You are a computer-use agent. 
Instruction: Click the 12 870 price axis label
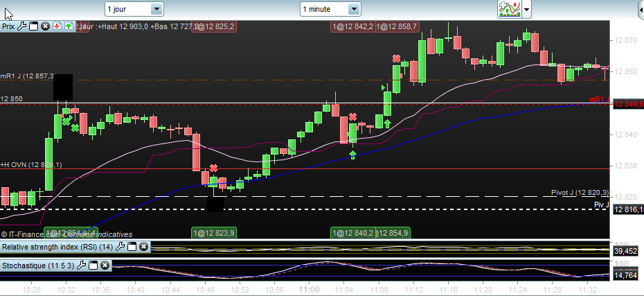pos(625,40)
